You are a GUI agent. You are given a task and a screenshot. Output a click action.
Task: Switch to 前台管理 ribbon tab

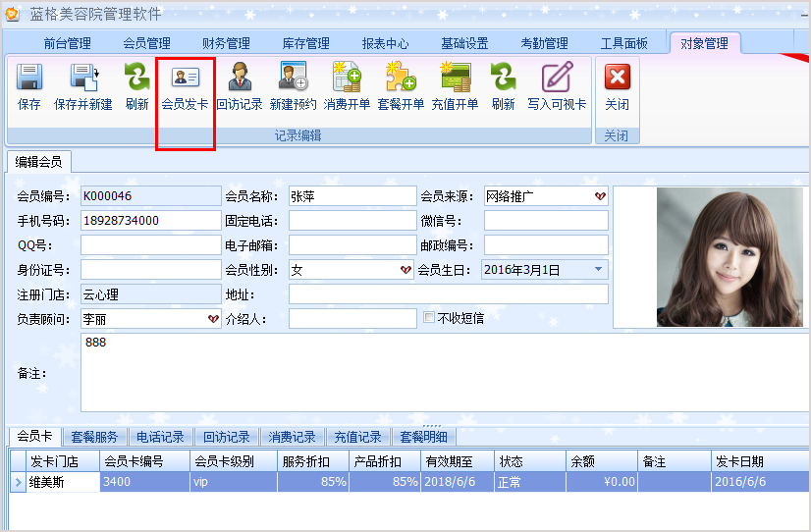pos(67,43)
